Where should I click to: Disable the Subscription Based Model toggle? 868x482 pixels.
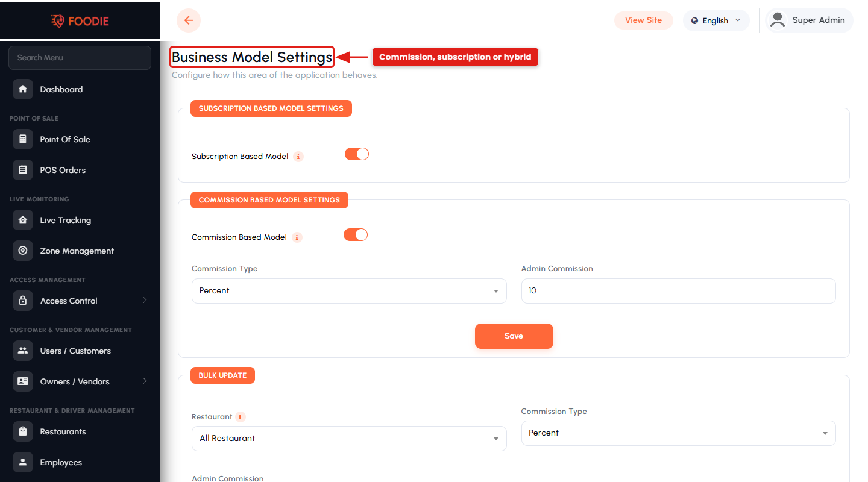(357, 154)
